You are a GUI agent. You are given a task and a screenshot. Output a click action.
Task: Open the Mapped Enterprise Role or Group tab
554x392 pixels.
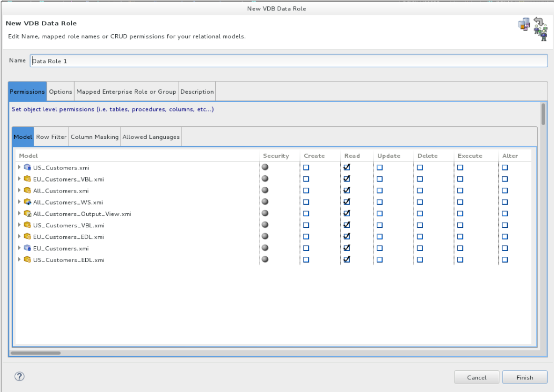[126, 91]
